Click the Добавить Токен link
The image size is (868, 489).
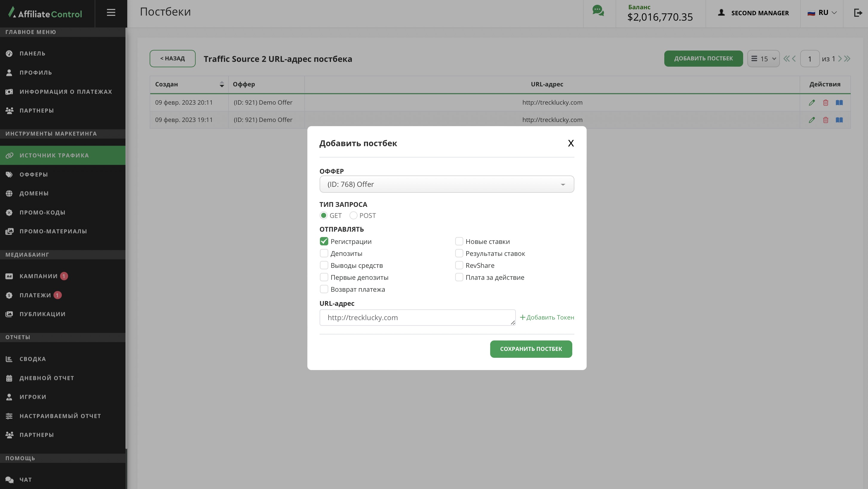point(547,317)
